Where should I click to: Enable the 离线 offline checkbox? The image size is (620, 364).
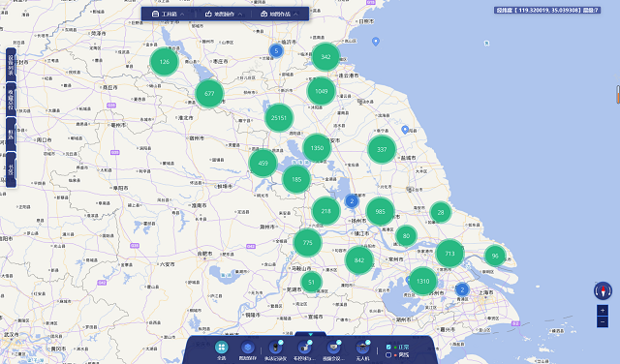pos(388,355)
